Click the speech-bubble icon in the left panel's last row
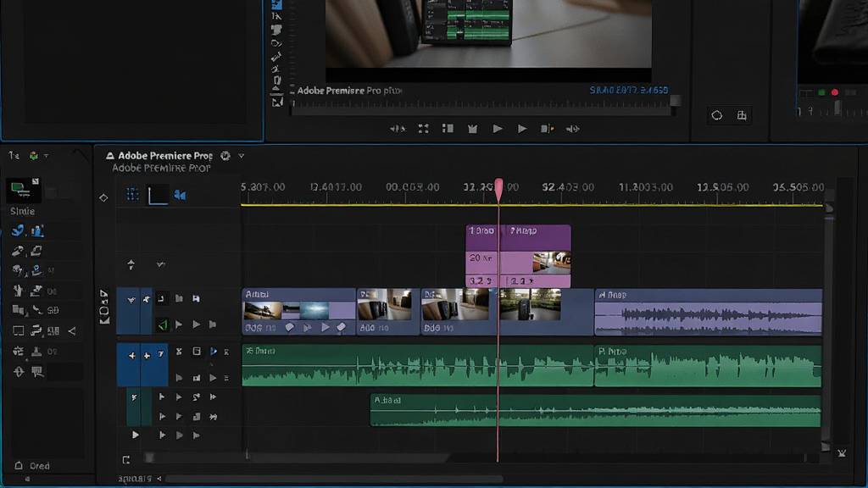The height and width of the screenshot is (488, 868). pyautogui.click(x=37, y=371)
